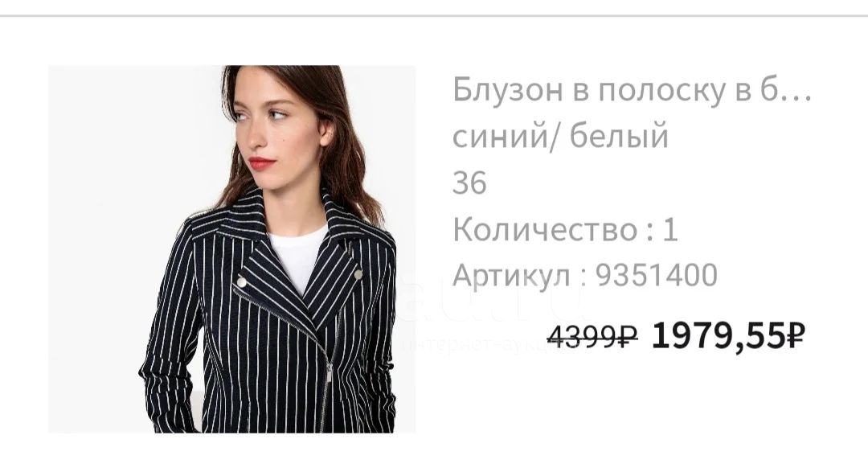Open the product title Блузон в полоску
The width and height of the screenshot is (868, 472).
(x=632, y=90)
